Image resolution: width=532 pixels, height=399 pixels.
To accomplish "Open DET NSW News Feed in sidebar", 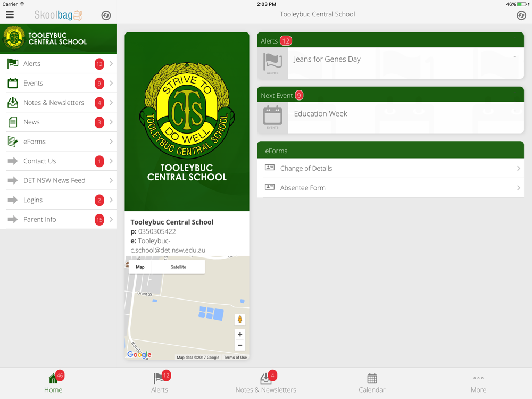I will (x=59, y=180).
